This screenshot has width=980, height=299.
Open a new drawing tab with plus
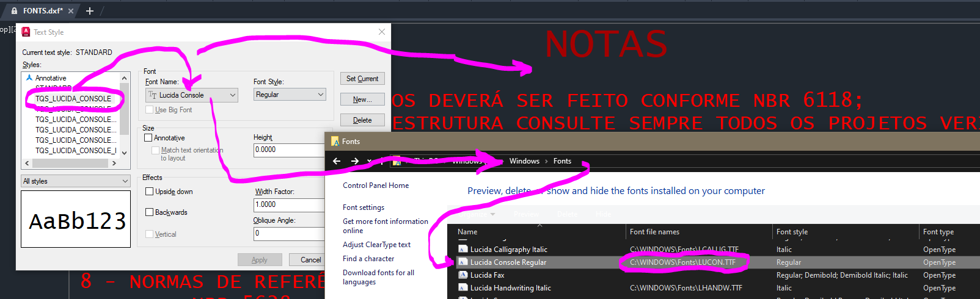point(90,11)
